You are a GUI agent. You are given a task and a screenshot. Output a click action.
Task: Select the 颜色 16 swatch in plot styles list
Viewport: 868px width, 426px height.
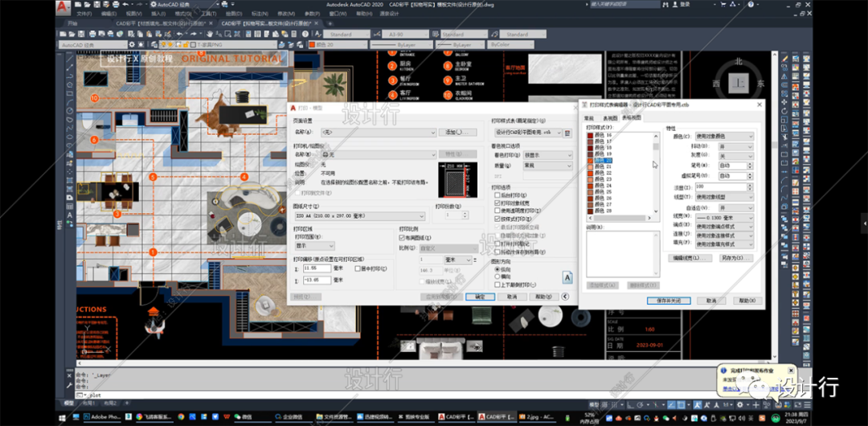tap(590, 135)
